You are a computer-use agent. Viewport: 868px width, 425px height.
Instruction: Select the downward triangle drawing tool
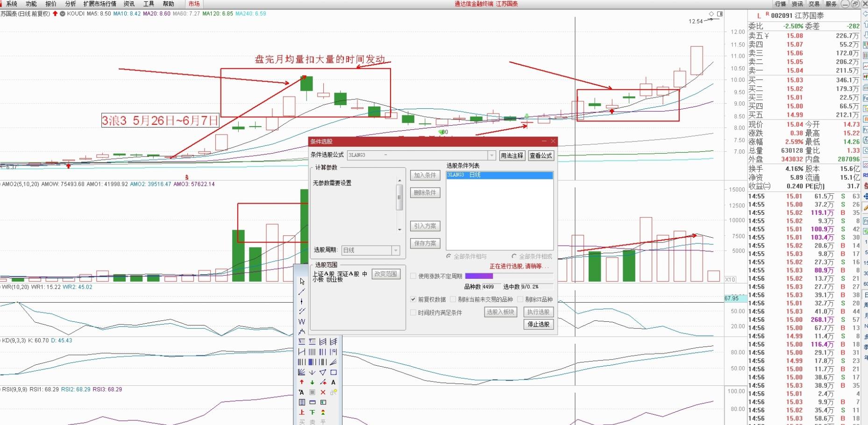323,372
